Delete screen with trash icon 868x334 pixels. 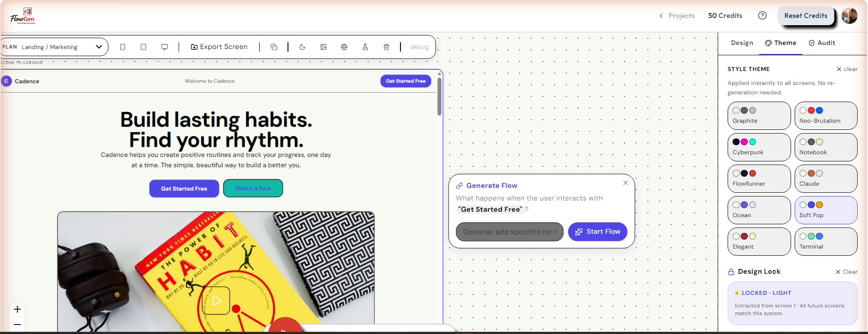(387, 47)
